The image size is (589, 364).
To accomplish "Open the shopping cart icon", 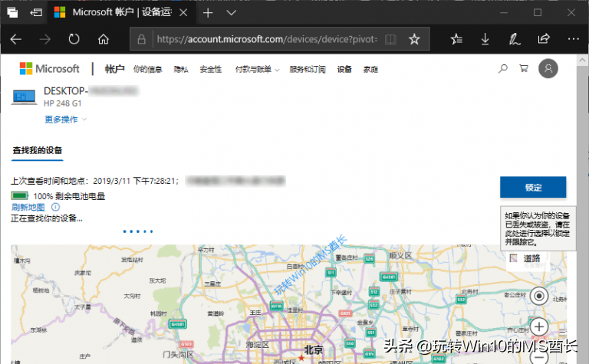I will coord(524,68).
